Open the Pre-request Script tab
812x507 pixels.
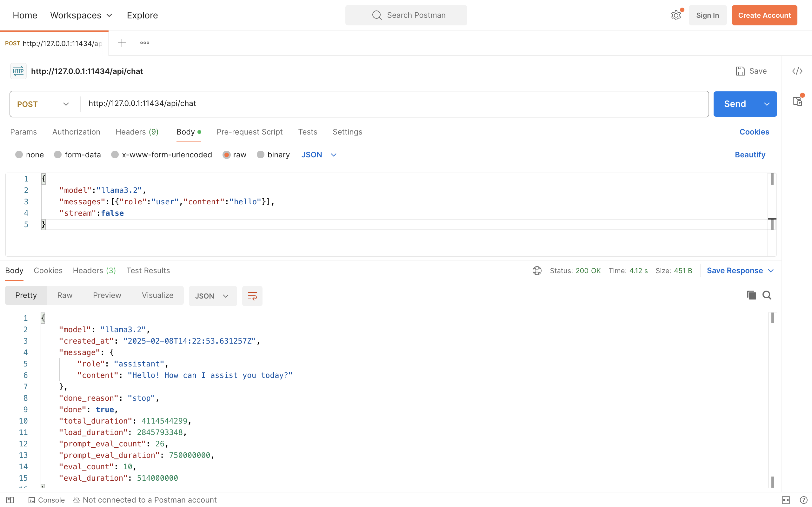(250, 132)
